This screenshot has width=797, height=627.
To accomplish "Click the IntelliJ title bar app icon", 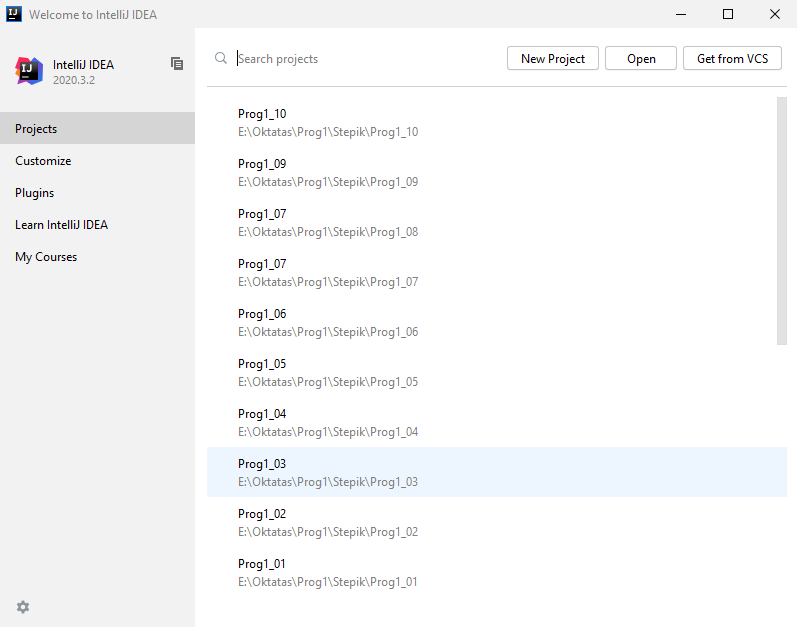I will coord(14,14).
